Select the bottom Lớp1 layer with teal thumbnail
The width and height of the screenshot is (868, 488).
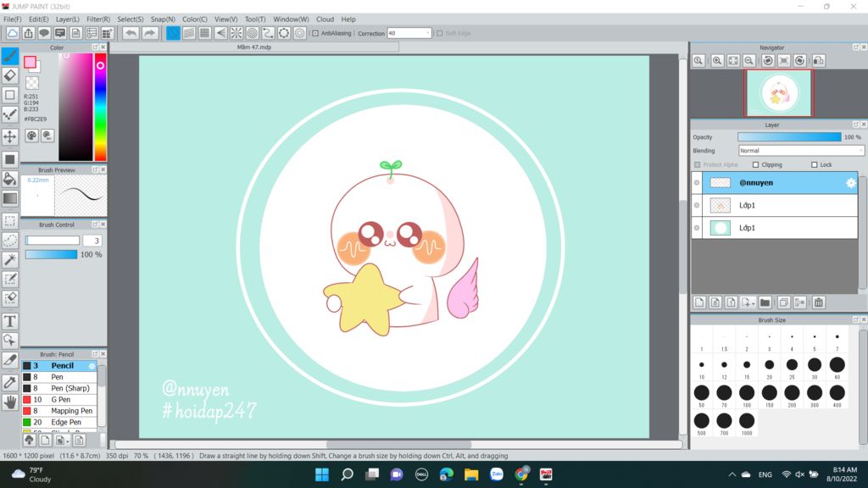pyautogui.click(x=780, y=227)
